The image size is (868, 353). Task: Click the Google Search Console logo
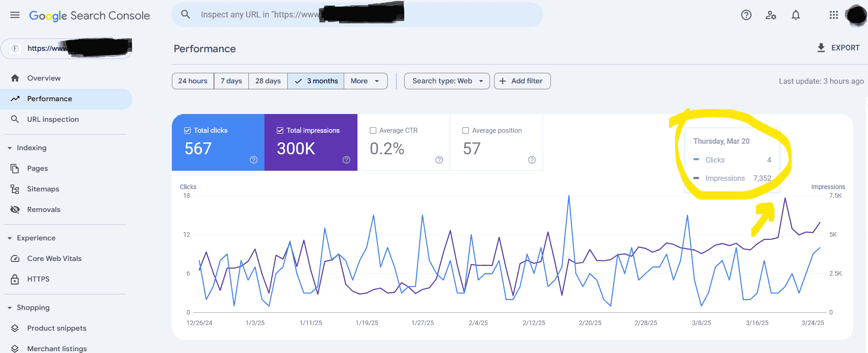(x=89, y=16)
